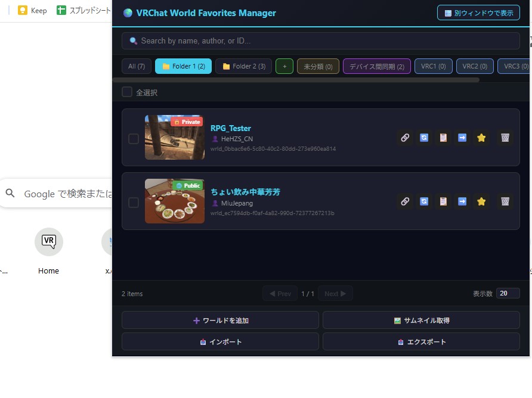Click the horizontal scrollbar under folder tabs
The image size is (532, 398).
pyautogui.click(x=296, y=80)
